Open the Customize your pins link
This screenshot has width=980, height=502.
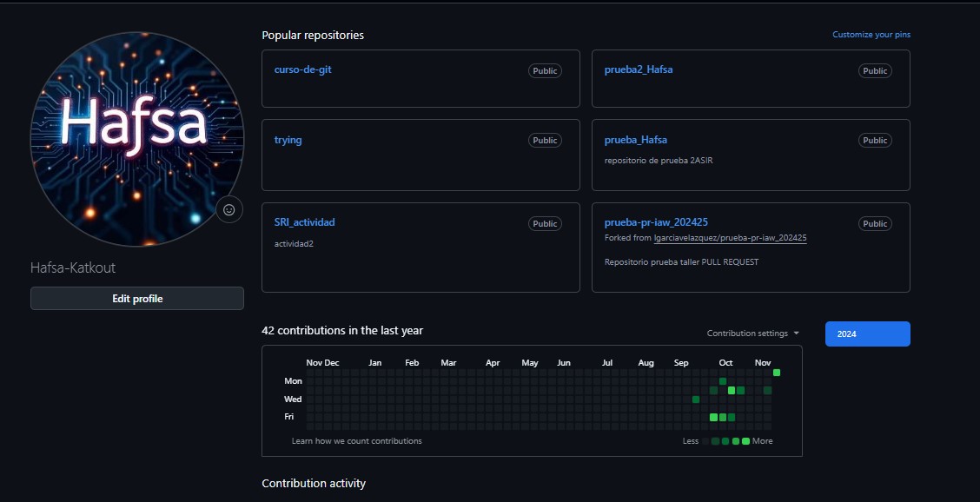coord(871,34)
